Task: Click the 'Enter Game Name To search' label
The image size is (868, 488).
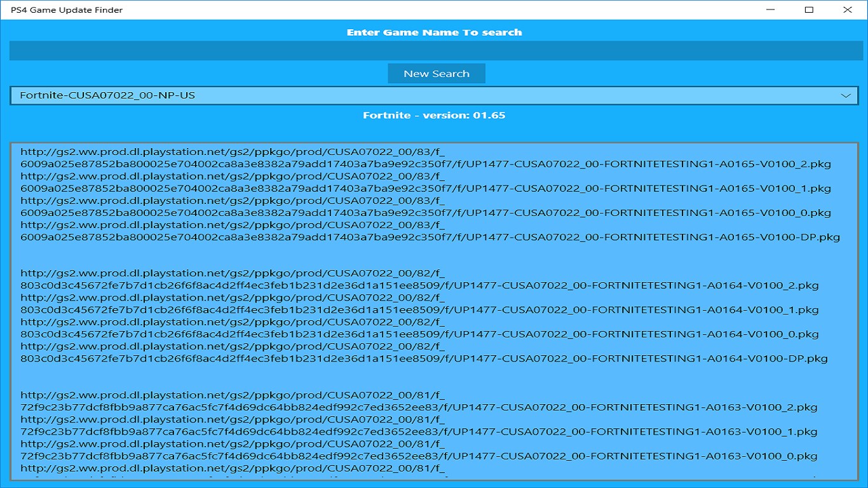Action: [x=434, y=32]
